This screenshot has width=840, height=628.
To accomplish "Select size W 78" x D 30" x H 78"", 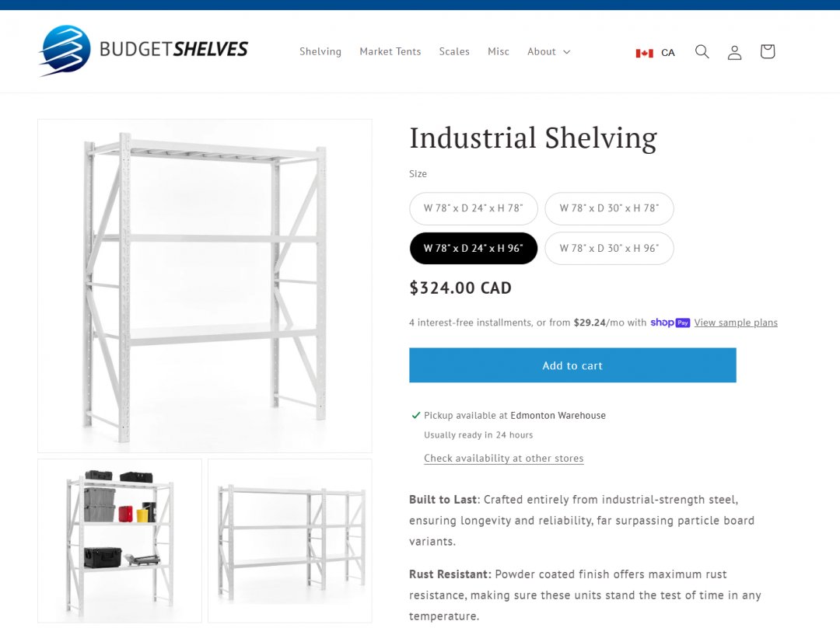I will [609, 208].
